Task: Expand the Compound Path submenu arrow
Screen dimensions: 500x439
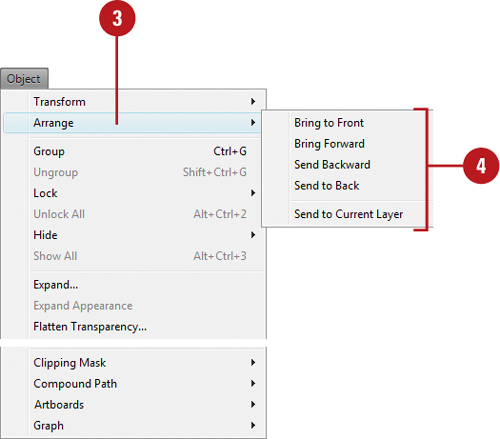Action: point(253,384)
